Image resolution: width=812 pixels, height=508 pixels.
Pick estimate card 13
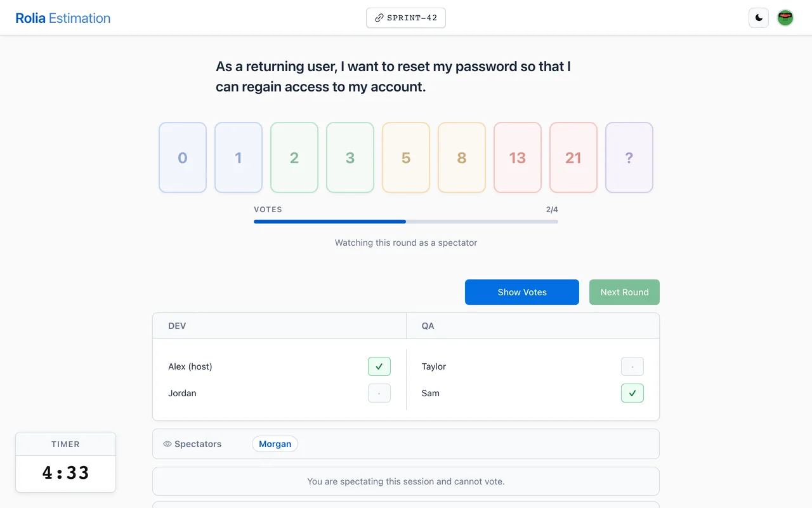tap(518, 157)
